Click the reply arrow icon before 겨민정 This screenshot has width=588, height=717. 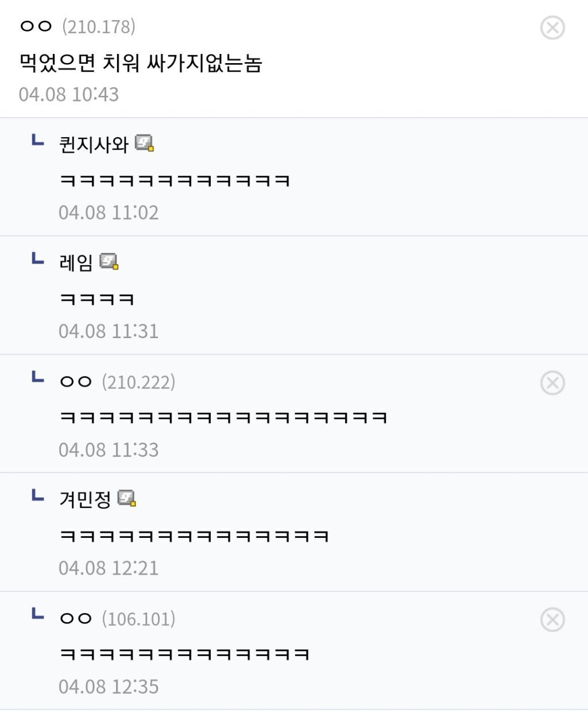pyautogui.click(x=37, y=495)
